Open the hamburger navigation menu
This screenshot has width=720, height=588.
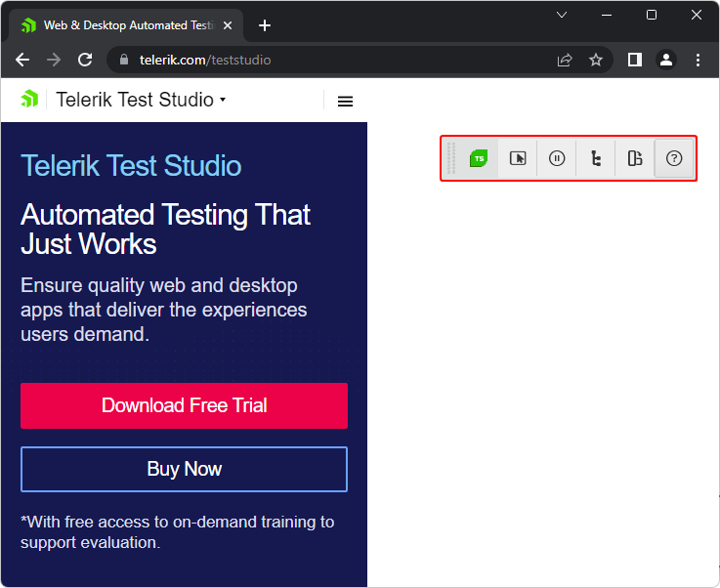345,101
